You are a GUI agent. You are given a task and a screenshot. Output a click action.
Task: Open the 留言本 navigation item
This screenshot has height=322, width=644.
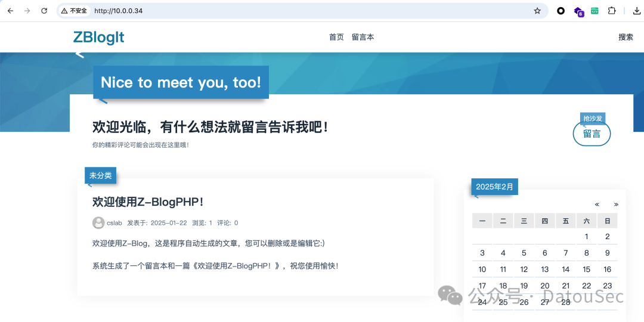coord(363,38)
